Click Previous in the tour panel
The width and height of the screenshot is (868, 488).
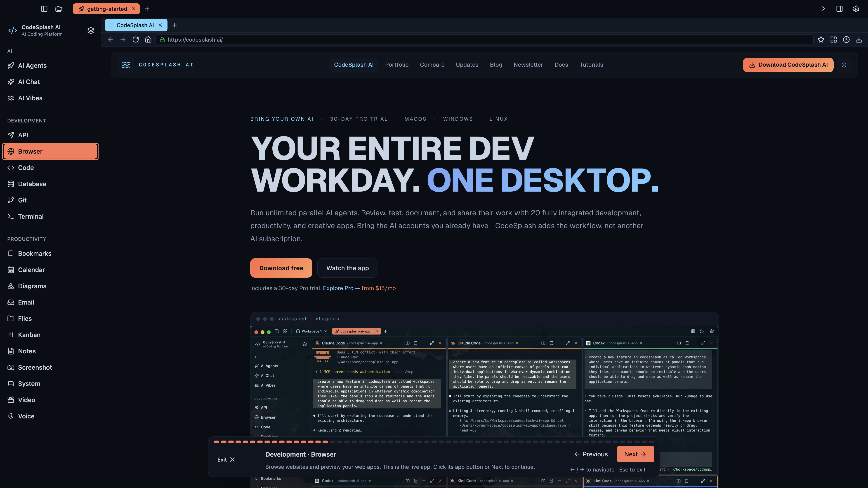[591, 454]
